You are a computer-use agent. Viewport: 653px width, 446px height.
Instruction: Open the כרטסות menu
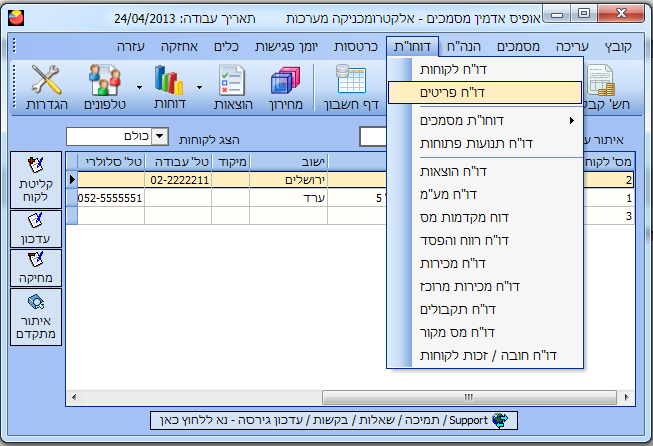(x=356, y=46)
